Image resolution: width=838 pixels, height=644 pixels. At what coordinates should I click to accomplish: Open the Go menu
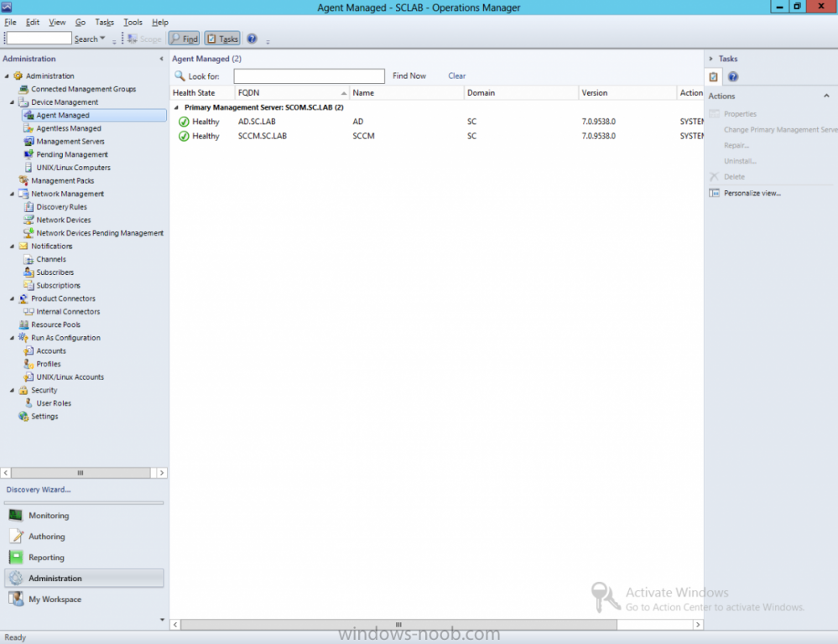click(x=81, y=22)
